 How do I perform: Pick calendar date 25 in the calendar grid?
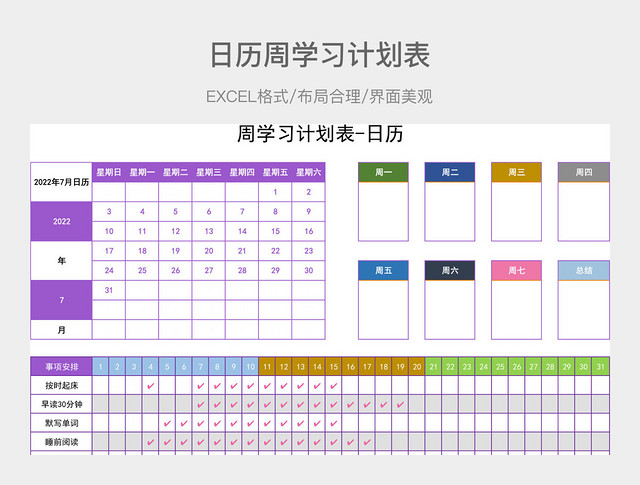142,270
